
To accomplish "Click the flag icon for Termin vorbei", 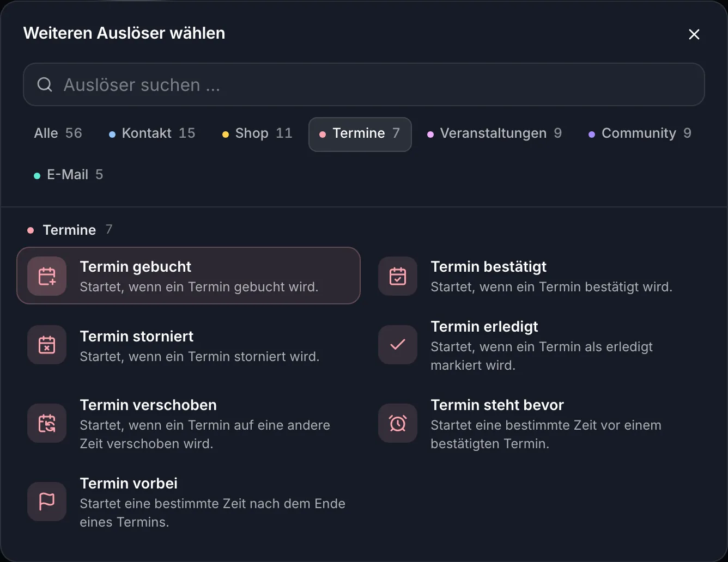I will [47, 502].
